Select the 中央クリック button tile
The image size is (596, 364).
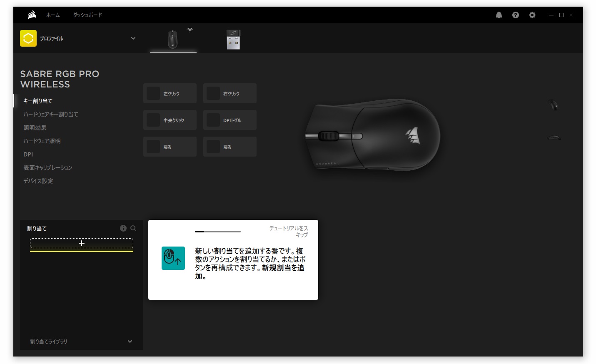tap(170, 120)
